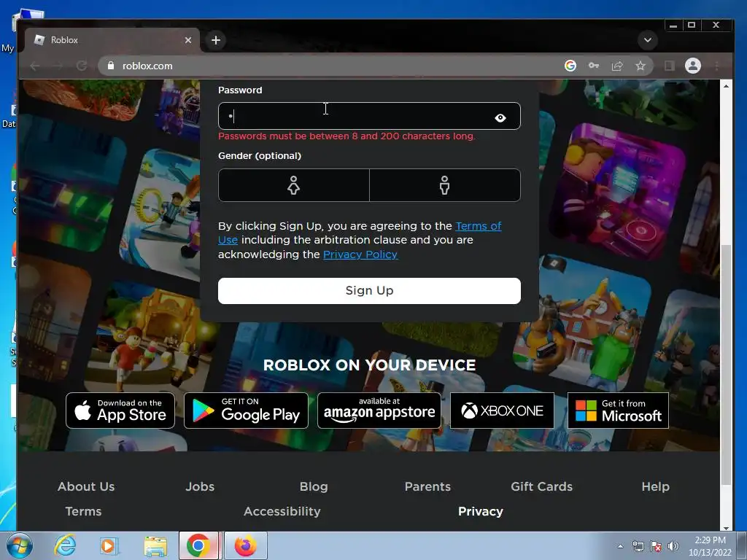747x560 pixels.
Task: Expand the tab search dropdown
Action: (648, 40)
